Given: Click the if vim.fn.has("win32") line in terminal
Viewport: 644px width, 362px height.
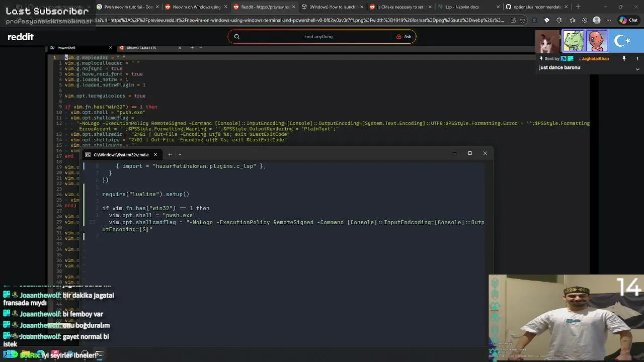Looking at the screenshot, I should coord(156,208).
